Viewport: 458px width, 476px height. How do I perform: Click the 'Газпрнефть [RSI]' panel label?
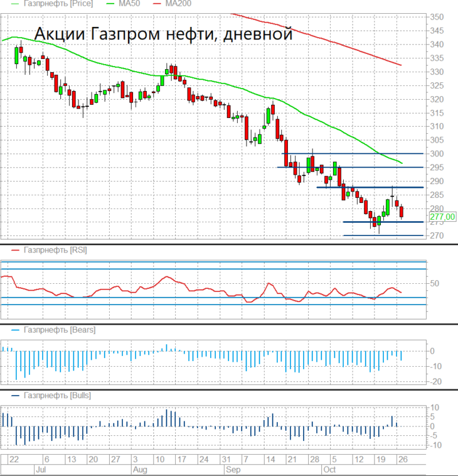coord(55,250)
